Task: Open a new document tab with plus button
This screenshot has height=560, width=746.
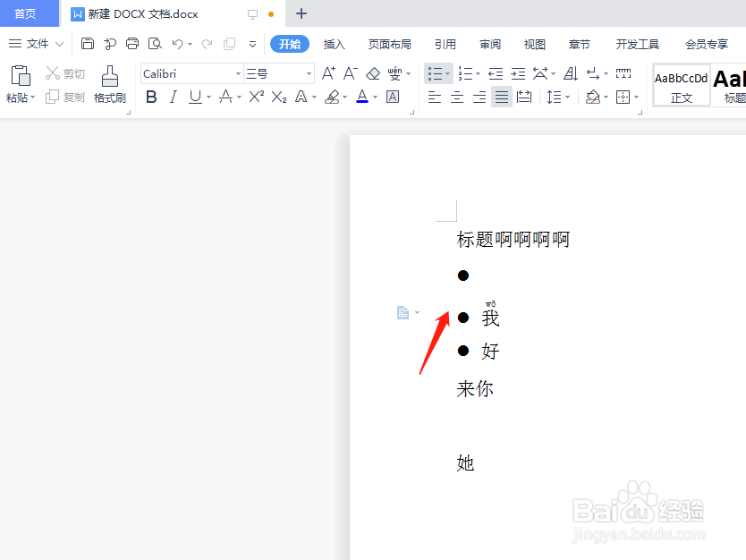Action: click(x=301, y=13)
